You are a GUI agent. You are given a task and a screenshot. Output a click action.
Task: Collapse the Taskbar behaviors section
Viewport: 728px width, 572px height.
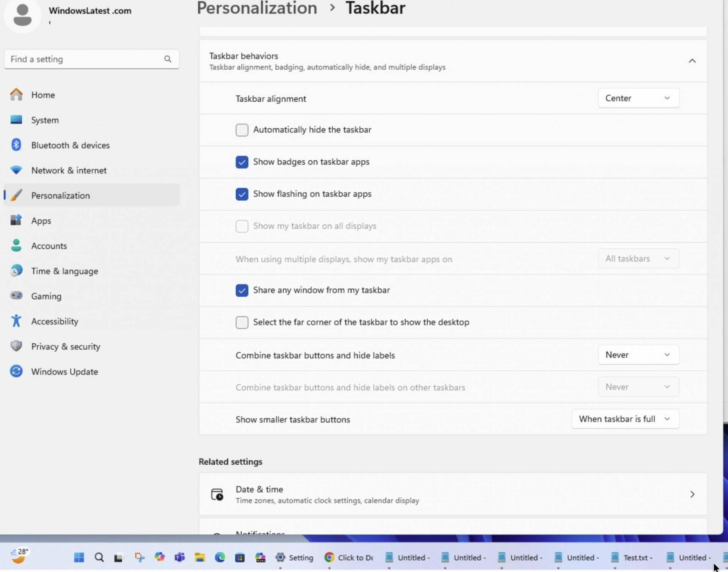[692, 61]
